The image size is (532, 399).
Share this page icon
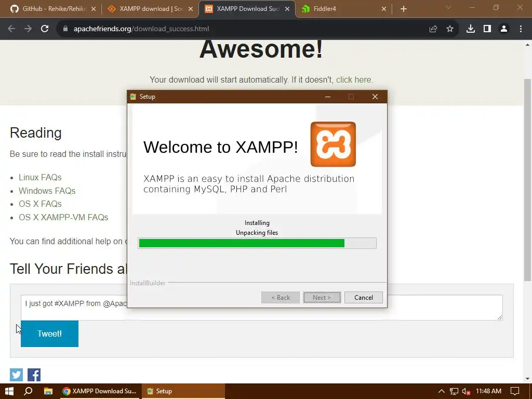(x=433, y=29)
